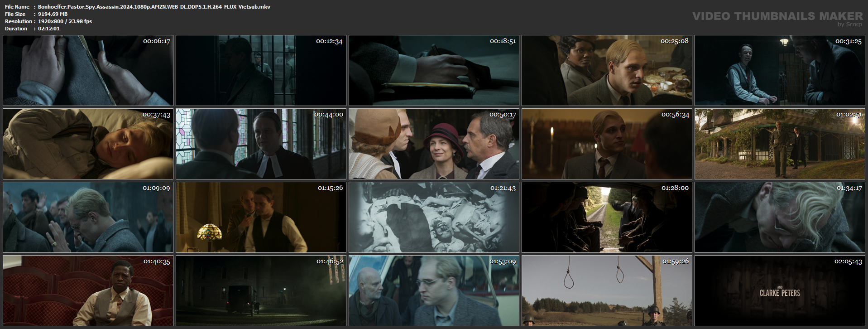The image size is (868, 329).
Task: Open the thumbnail stamped 00:25:08
Action: 607,71
